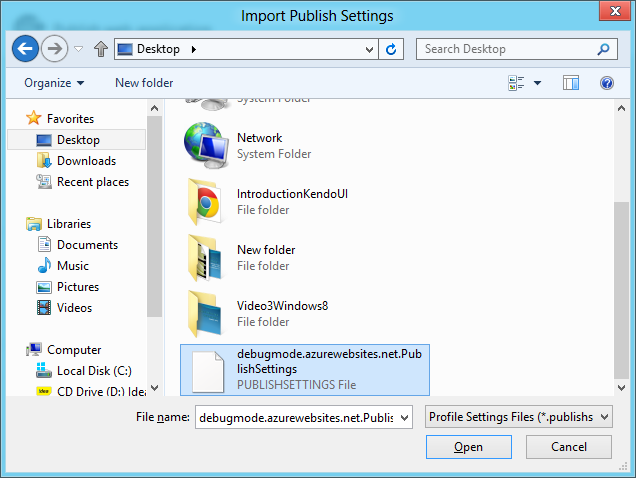Select the Video3Windows8 folder icon
636x478 pixels.
click(x=207, y=313)
